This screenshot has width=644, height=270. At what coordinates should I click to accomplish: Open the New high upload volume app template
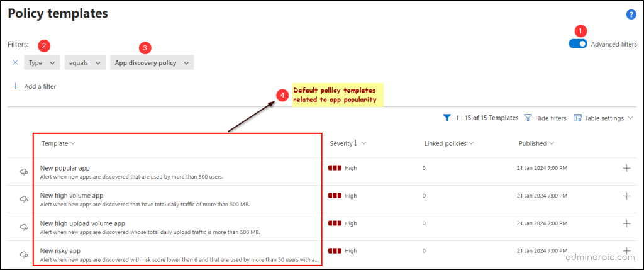[82, 223]
